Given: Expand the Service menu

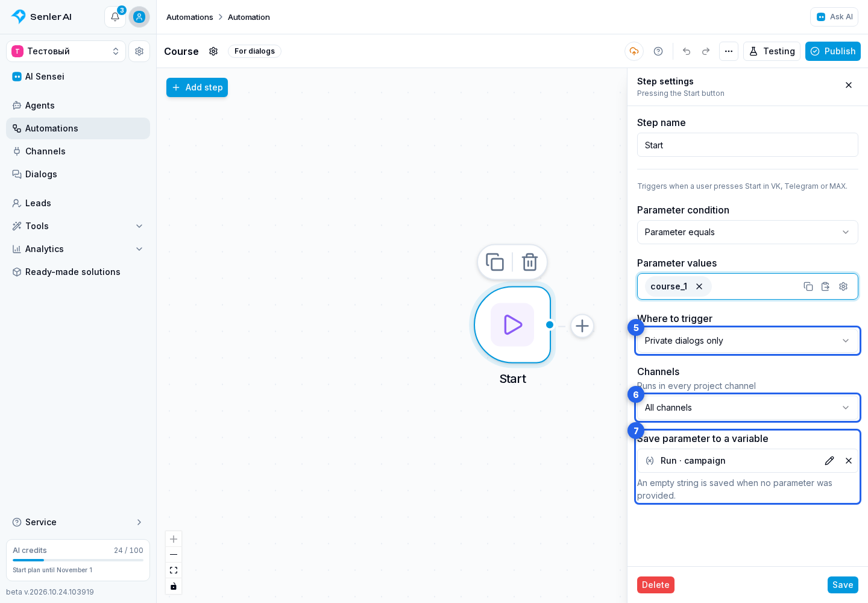Looking at the screenshot, I should pyautogui.click(x=78, y=522).
